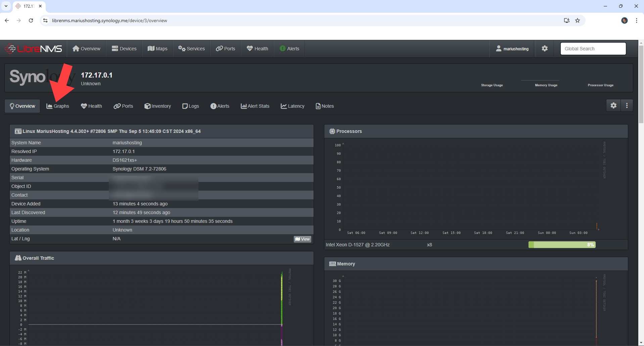Image resolution: width=644 pixels, height=346 pixels.
Task: Open the Maps menu
Action: click(157, 49)
